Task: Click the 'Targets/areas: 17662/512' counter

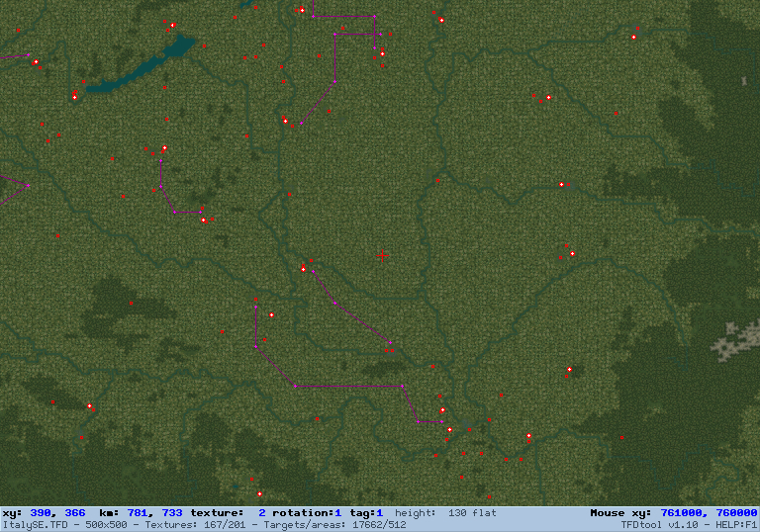Action: (x=333, y=525)
